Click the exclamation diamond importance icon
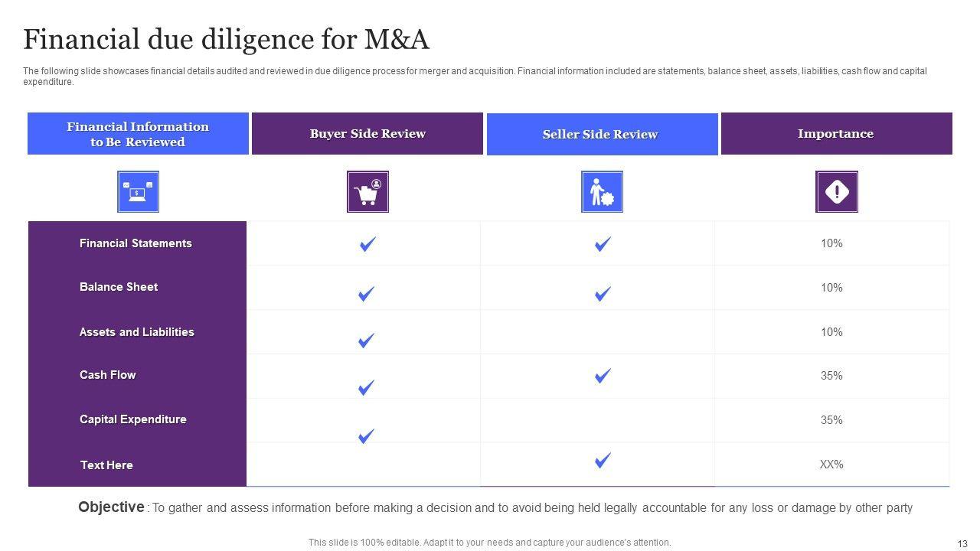Screen dimensions: 980x551 click(x=837, y=191)
